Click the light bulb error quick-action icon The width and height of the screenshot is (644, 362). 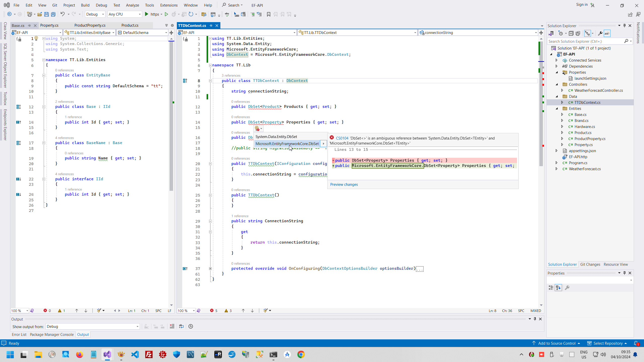(257, 129)
